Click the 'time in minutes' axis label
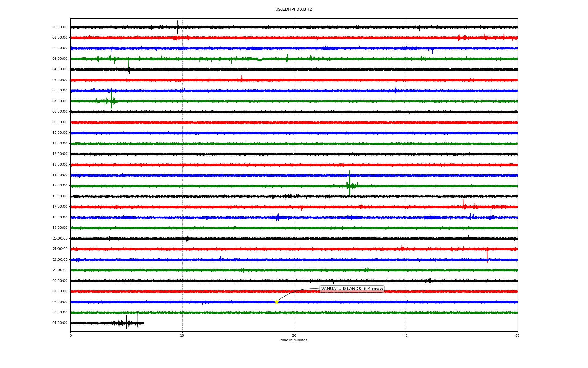Screen dimensions: 588x368 (293, 340)
